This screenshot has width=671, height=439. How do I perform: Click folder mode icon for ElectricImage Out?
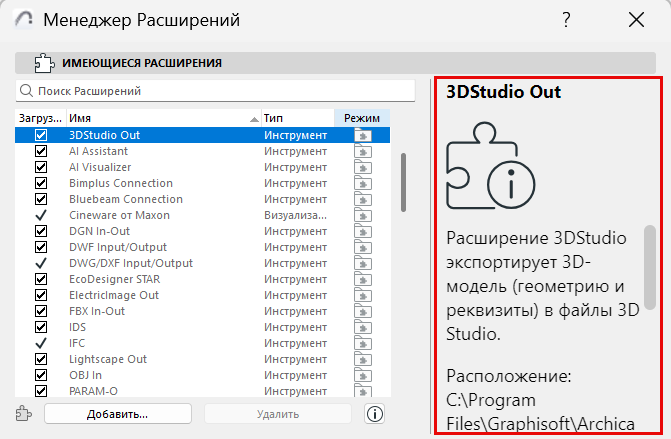(x=363, y=295)
